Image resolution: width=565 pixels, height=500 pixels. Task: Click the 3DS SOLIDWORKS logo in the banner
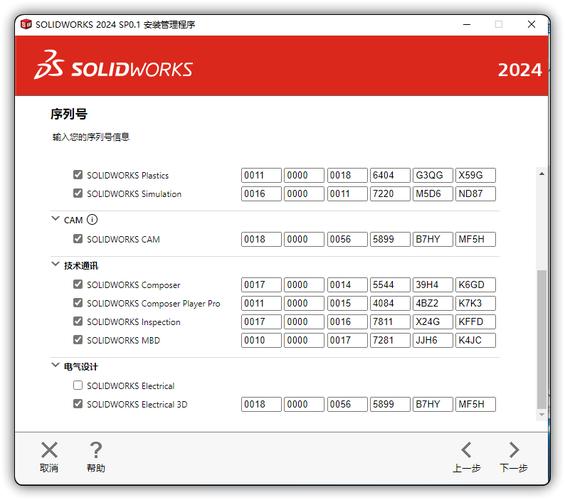pyautogui.click(x=114, y=65)
